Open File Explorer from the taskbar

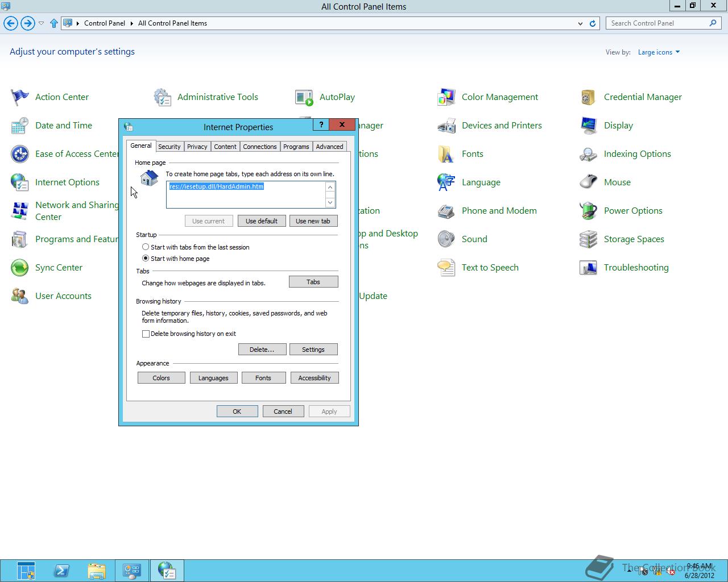click(x=97, y=571)
